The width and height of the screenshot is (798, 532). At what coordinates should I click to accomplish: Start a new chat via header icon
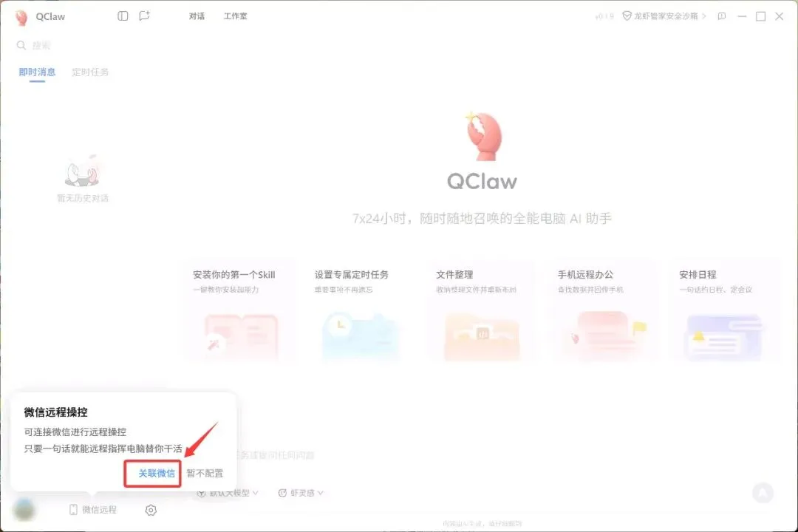(145, 16)
